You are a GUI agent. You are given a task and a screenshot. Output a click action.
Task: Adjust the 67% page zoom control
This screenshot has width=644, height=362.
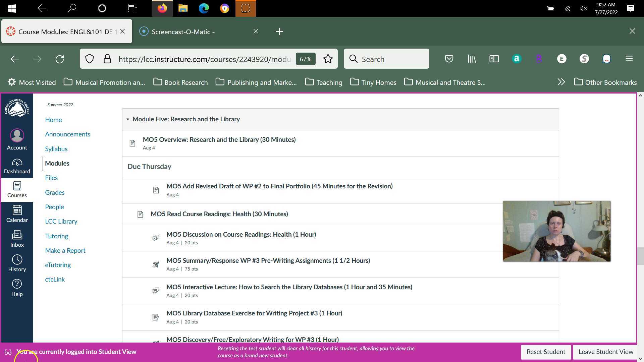tap(305, 59)
